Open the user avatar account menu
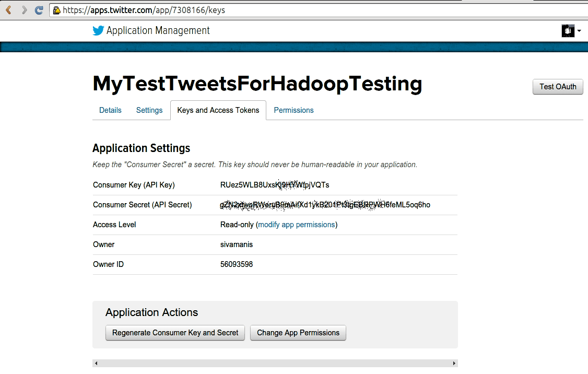Viewport: 588px width, 374px height. pos(568,30)
